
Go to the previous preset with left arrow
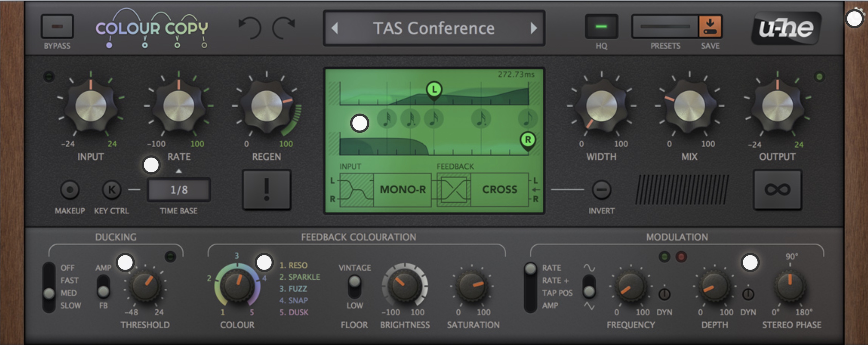[x=335, y=28]
